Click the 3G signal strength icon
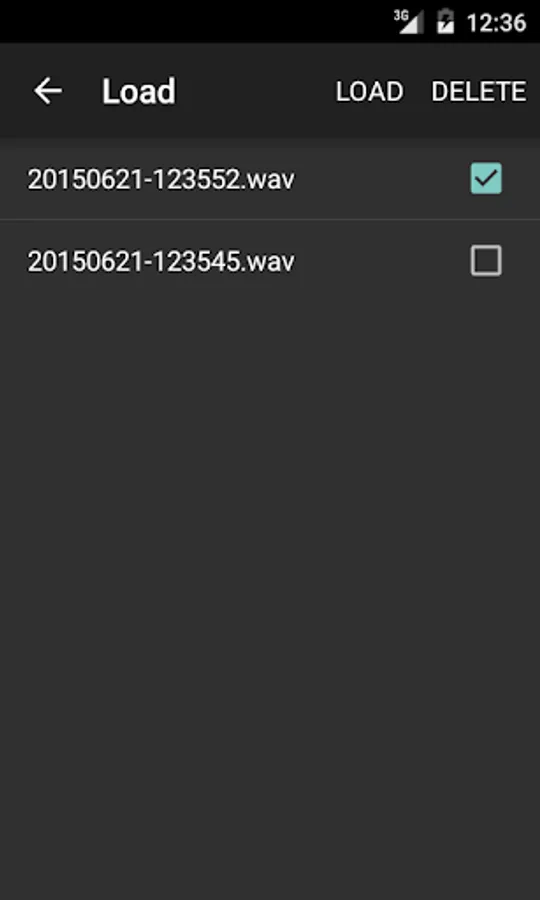540x900 pixels. pos(409,22)
